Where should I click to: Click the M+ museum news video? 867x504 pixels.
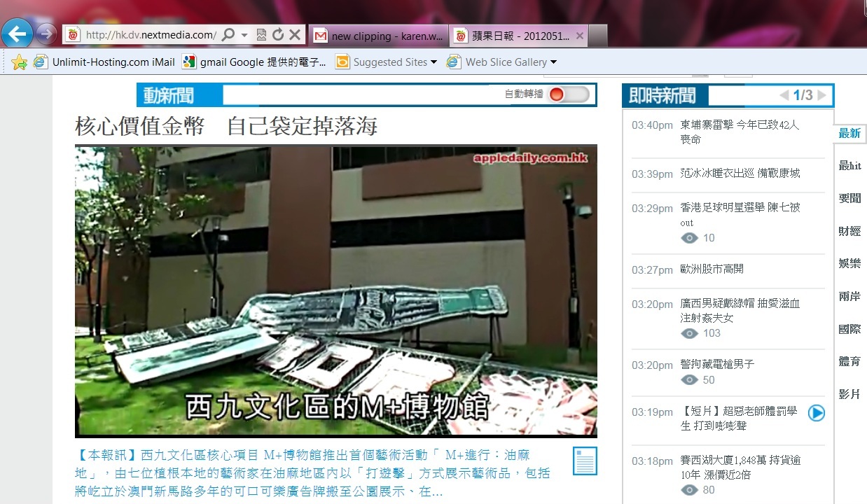coord(336,290)
